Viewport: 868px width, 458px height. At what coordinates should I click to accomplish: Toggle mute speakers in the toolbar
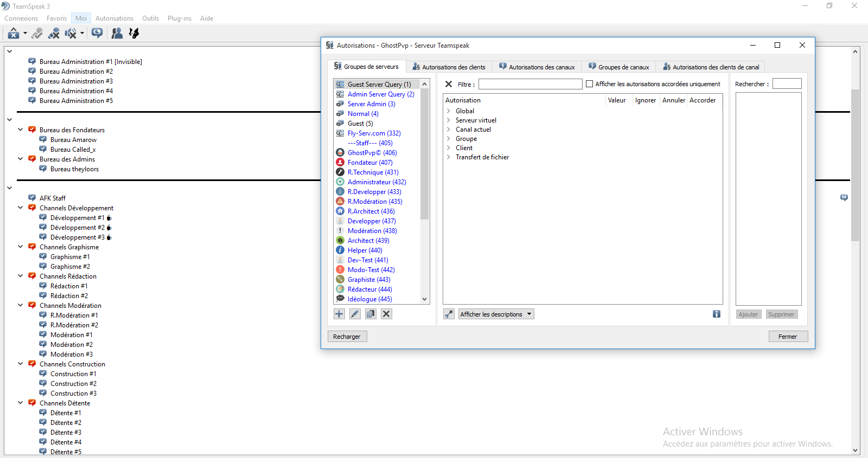(x=71, y=34)
